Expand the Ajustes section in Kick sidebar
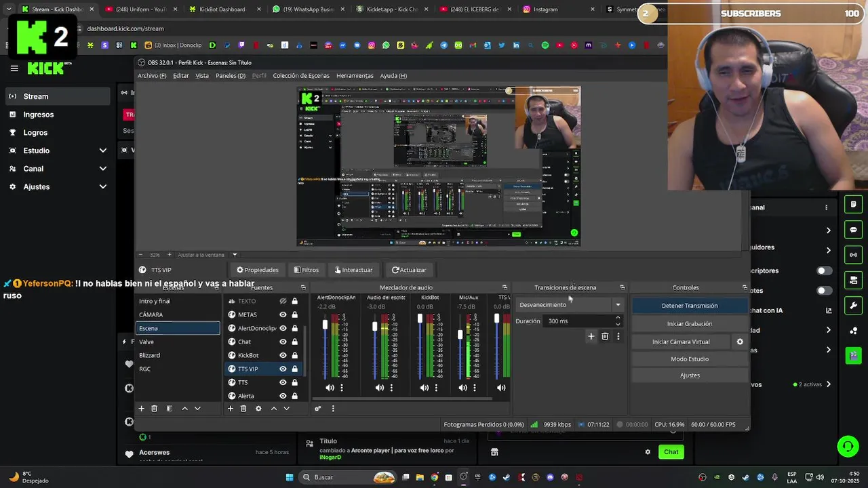 [x=102, y=186]
